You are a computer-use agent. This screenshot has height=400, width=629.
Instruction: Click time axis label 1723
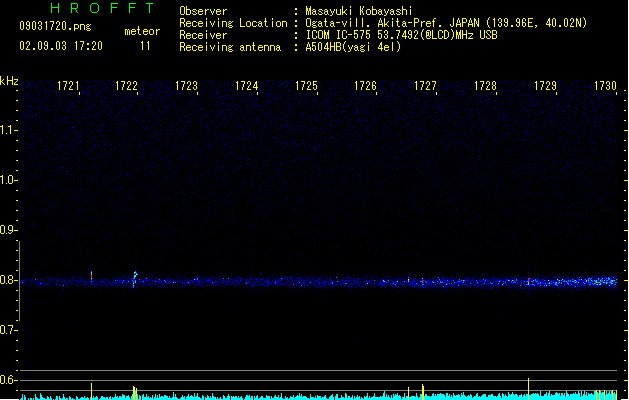187,86
